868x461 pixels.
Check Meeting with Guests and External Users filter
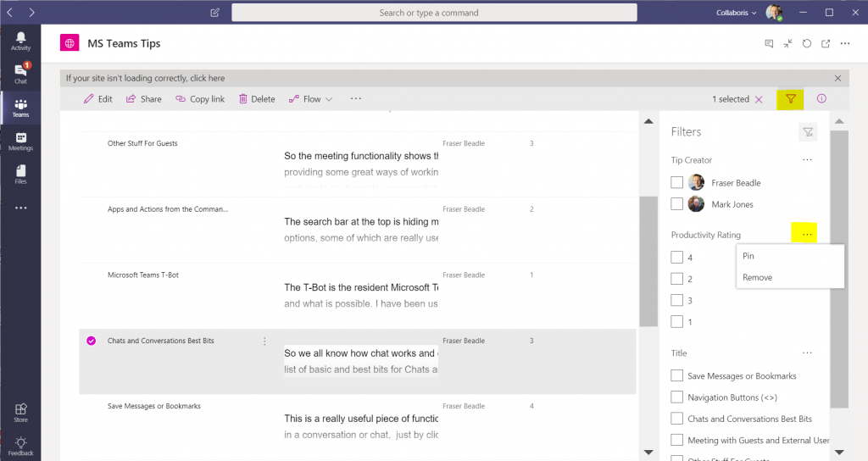tap(676, 440)
